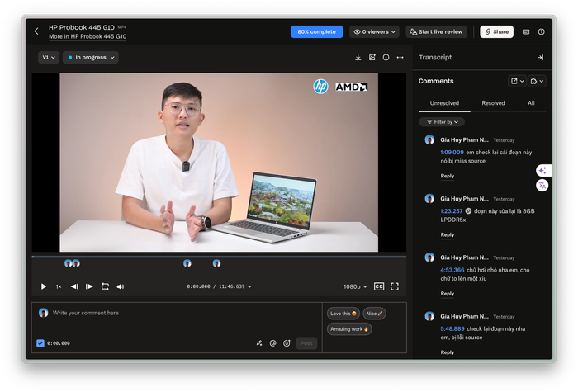Select the second timeline comment marker
Viewport: 578px width, 392px height.
click(x=76, y=263)
